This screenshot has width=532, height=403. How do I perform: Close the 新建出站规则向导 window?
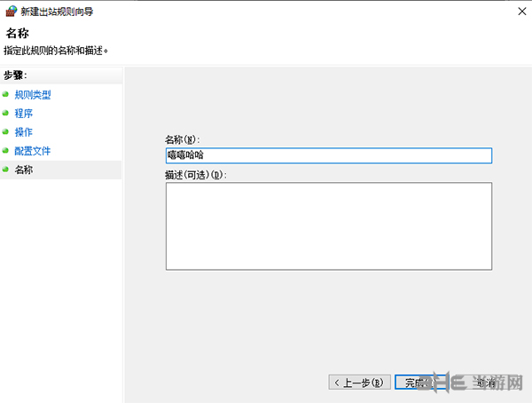pyautogui.click(x=522, y=12)
